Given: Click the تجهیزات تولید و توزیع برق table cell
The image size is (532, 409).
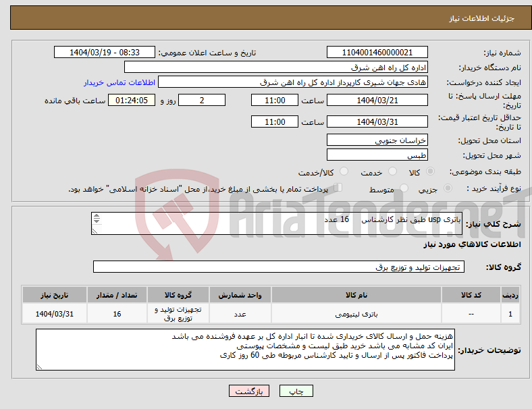Looking at the screenshot, I should [x=178, y=314].
